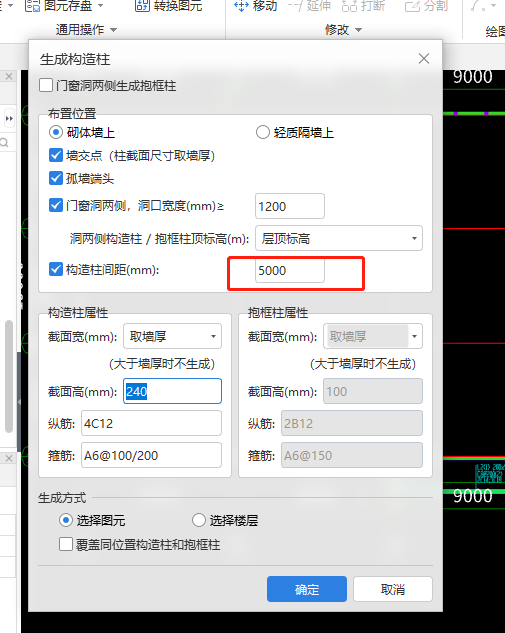The image size is (505, 633).
Task: Click the 抱框柱 截面高 100 field
Action: (x=373, y=391)
